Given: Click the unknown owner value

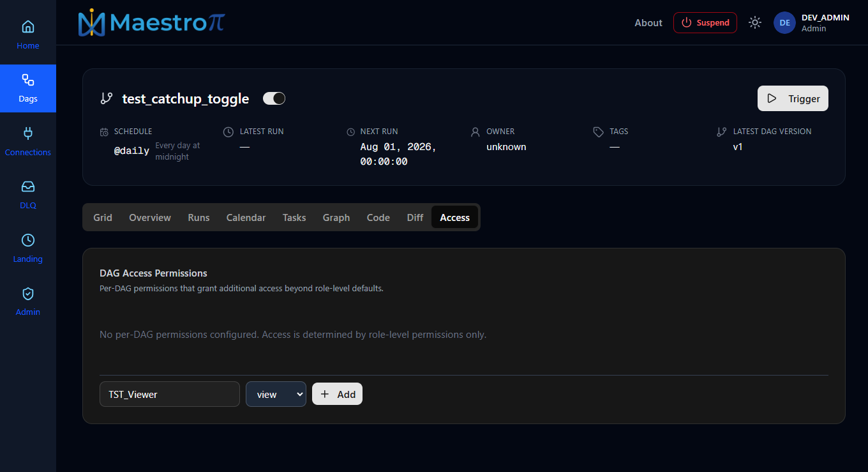Looking at the screenshot, I should point(506,147).
